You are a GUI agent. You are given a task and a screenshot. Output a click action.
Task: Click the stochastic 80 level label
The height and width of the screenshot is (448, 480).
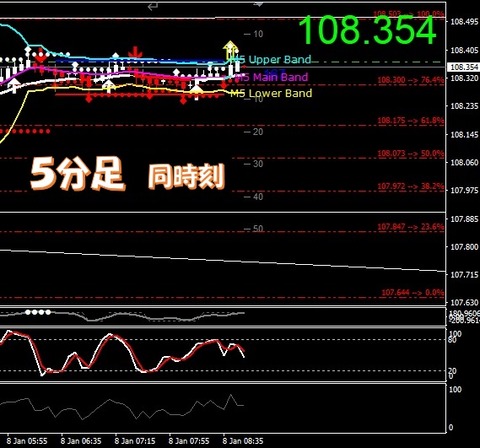(x=452, y=340)
